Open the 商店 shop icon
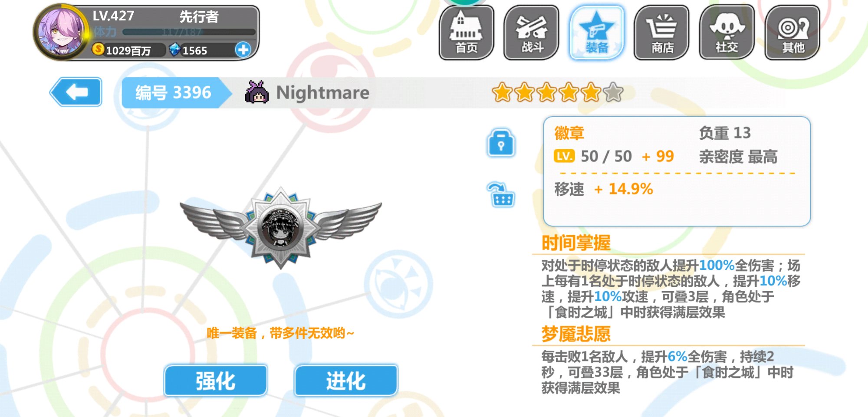The width and height of the screenshot is (868, 417). [662, 33]
